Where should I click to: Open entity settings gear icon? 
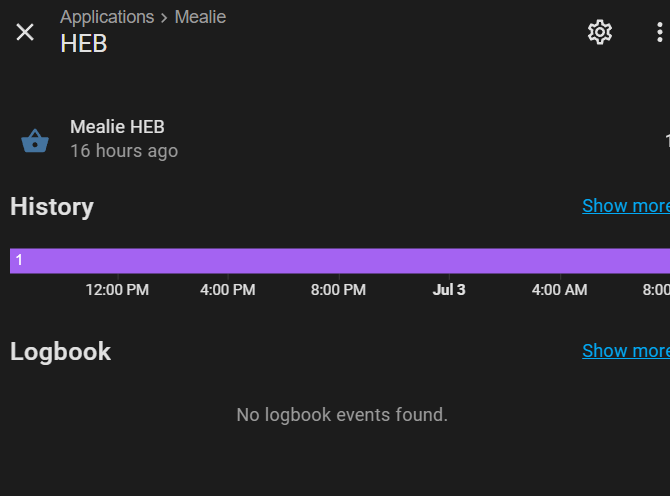pos(600,32)
